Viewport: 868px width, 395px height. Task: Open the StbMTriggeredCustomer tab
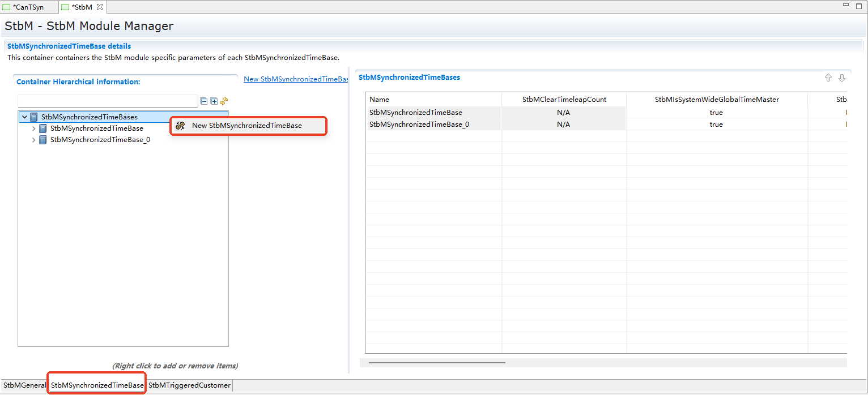(189, 385)
